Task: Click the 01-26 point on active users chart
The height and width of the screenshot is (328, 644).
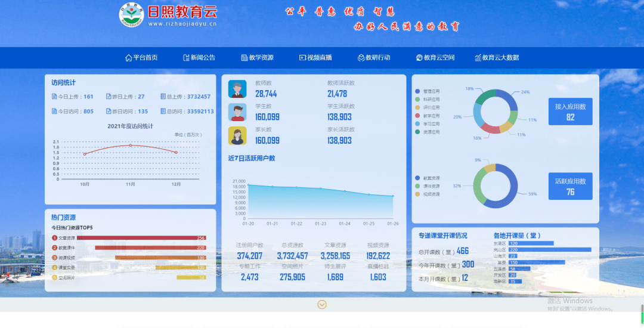Action: pos(392,196)
